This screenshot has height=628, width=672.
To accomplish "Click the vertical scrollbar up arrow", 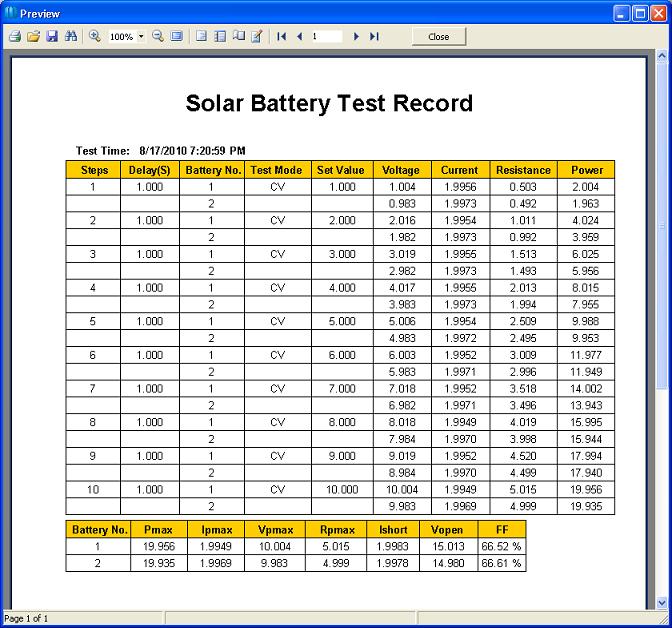I will pyautogui.click(x=662, y=56).
